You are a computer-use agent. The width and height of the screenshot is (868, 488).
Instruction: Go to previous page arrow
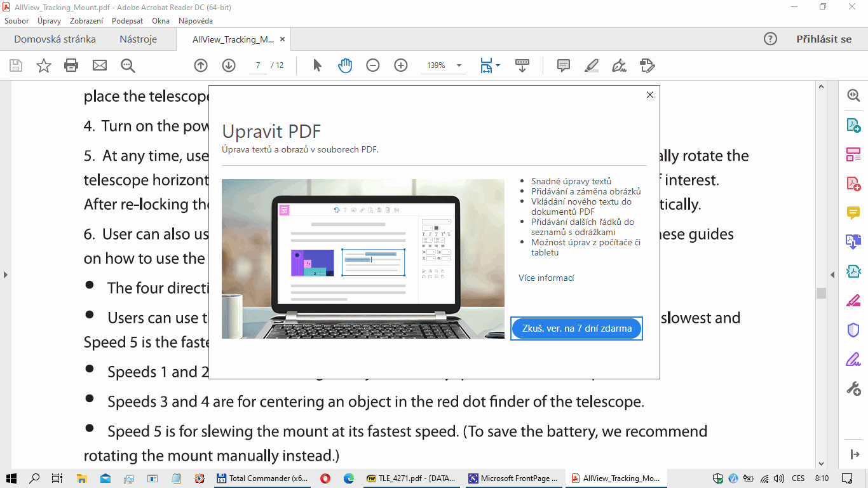(201, 65)
